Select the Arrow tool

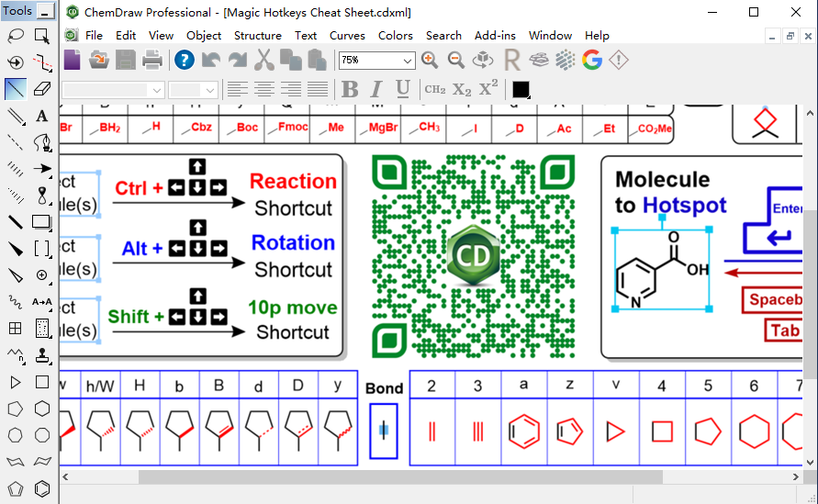tap(41, 169)
